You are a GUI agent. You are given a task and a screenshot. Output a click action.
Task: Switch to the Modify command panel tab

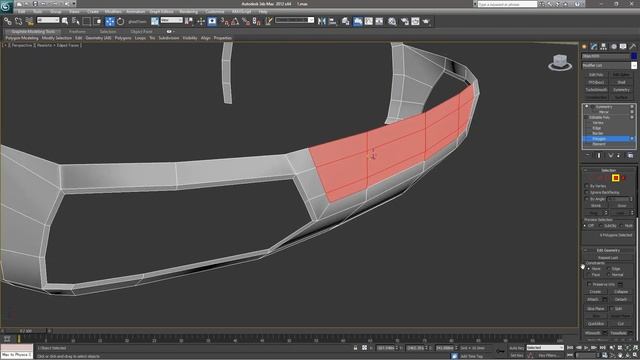click(594, 47)
